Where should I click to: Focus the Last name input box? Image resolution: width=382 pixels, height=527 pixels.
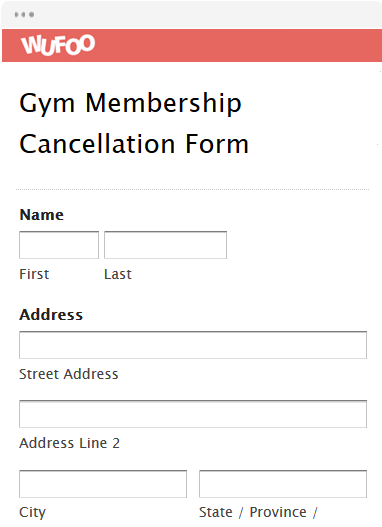pos(165,245)
